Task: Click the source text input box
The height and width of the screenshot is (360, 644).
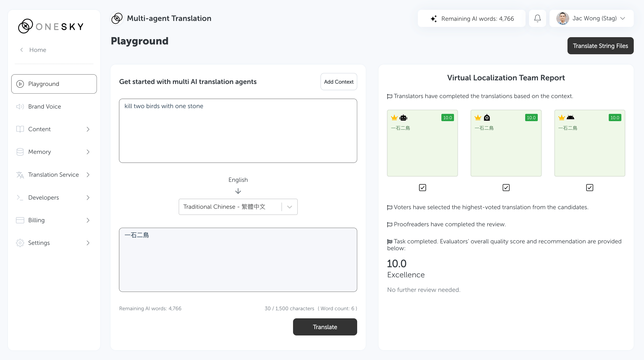Action: (238, 131)
